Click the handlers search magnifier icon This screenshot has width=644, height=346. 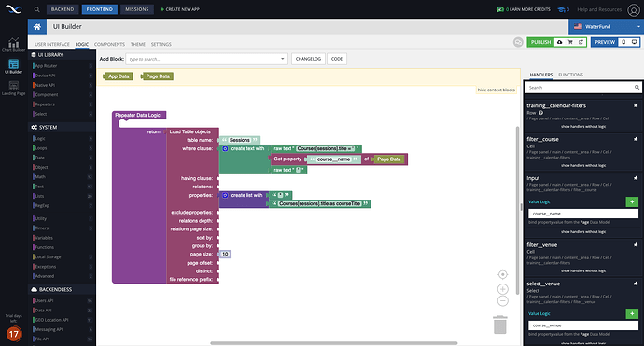click(637, 87)
